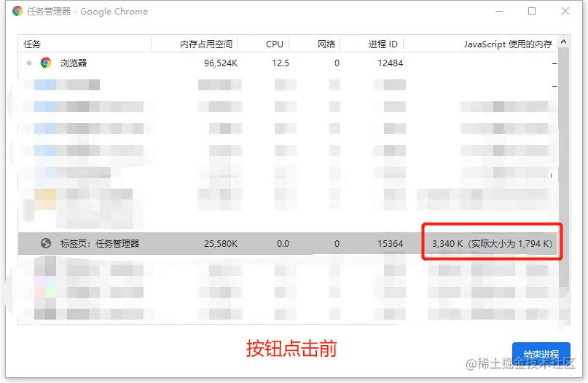Image resolution: width=588 pixels, height=383 pixels.
Task: Close the task manager window
Action: 565,11
